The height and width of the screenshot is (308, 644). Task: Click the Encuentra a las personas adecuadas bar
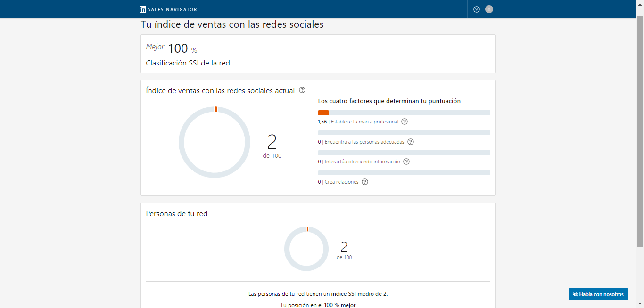coord(404,133)
